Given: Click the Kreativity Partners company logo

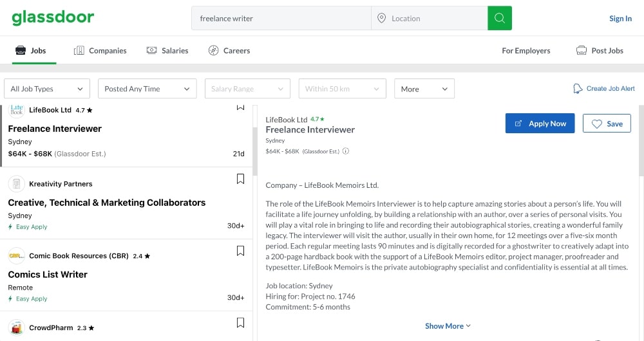Looking at the screenshot, I should coord(17,184).
